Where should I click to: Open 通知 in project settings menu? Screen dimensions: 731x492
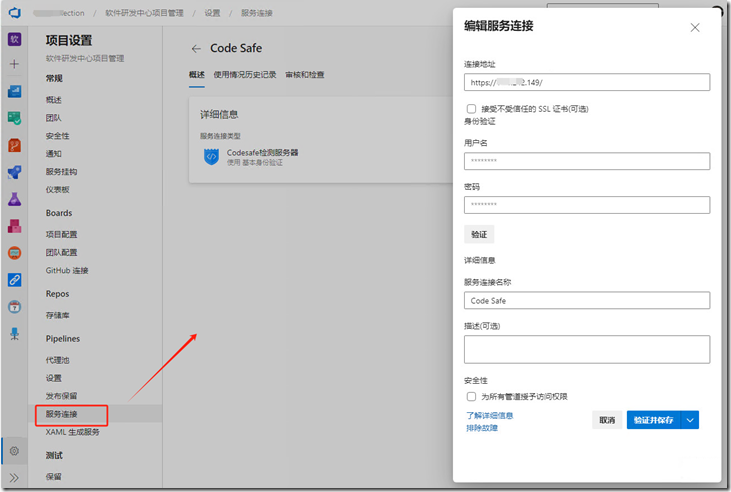point(54,153)
